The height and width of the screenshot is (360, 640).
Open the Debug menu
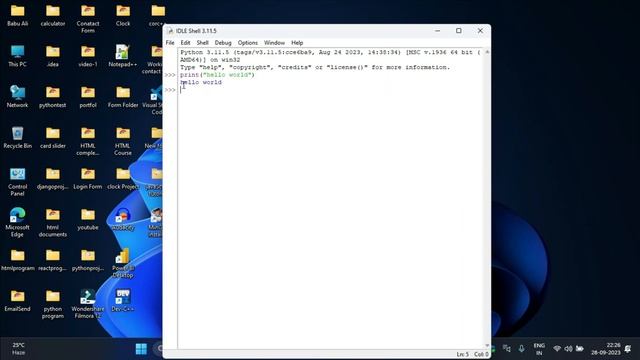[x=223, y=42]
